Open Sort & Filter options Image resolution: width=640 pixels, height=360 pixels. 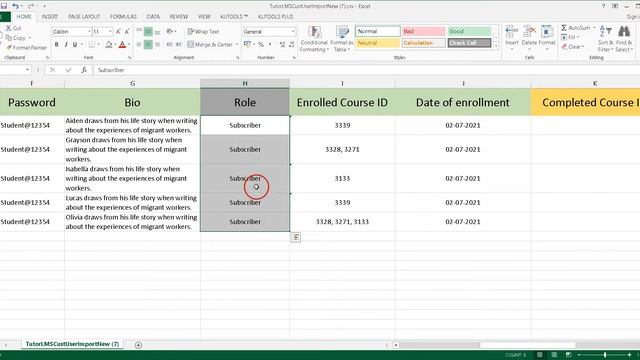click(x=605, y=39)
